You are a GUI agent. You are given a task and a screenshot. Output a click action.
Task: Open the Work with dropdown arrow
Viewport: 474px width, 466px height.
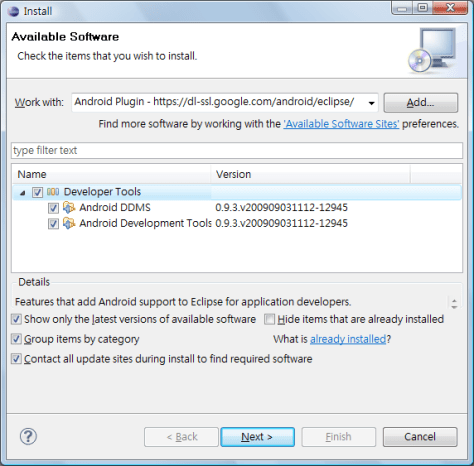(371, 103)
